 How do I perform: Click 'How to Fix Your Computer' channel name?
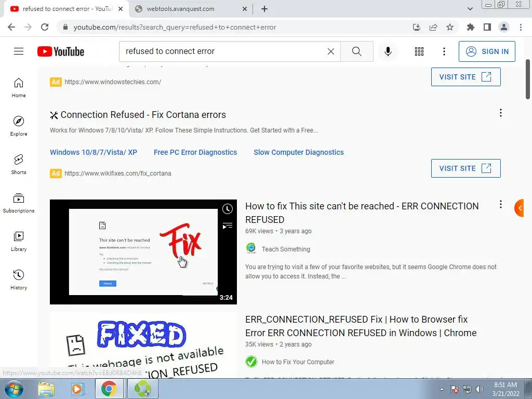click(x=298, y=362)
